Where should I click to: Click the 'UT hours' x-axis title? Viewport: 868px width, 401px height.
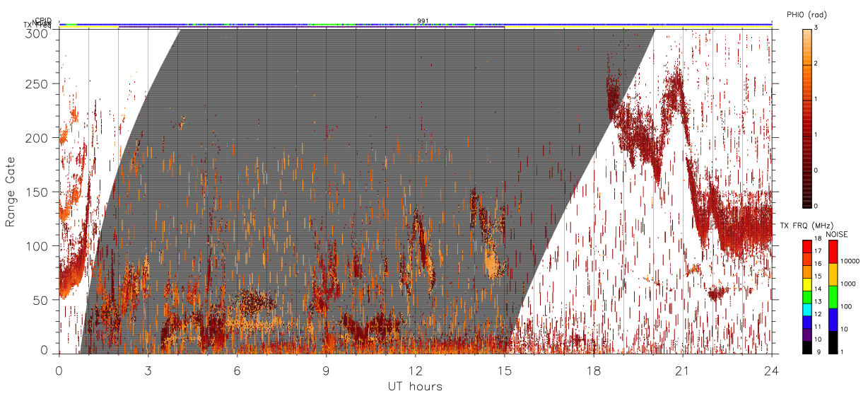coord(415,386)
